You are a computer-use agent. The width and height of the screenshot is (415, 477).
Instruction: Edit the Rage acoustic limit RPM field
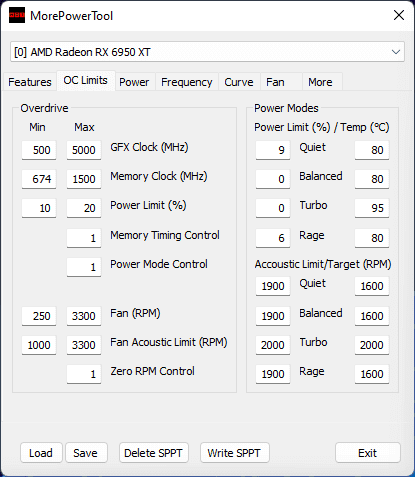tap(273, 374)
